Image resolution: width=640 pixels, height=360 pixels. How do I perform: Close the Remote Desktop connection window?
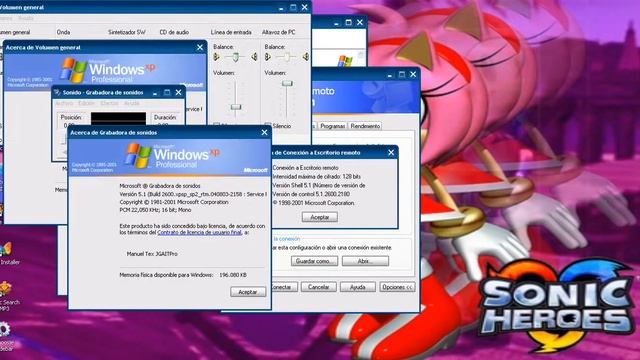point(413,74)
